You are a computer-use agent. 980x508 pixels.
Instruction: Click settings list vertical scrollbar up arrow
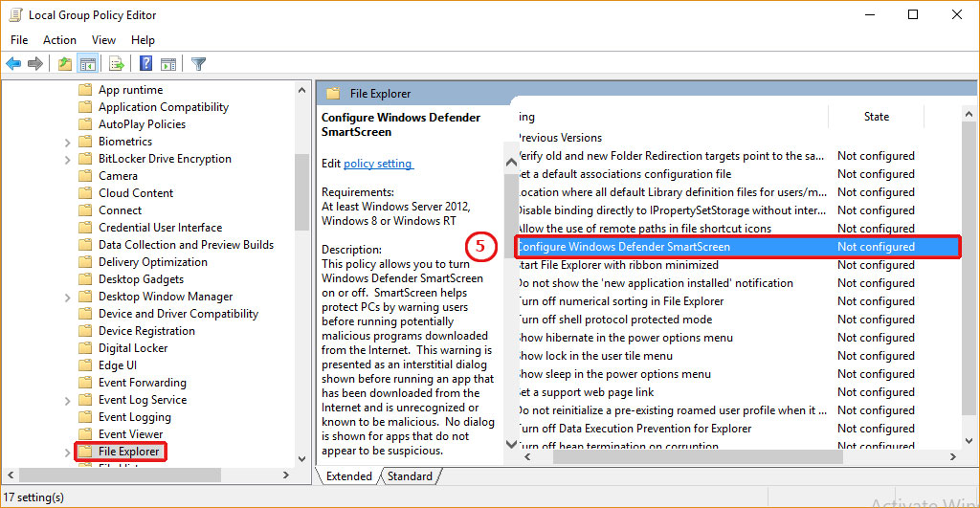click(969, 115)
